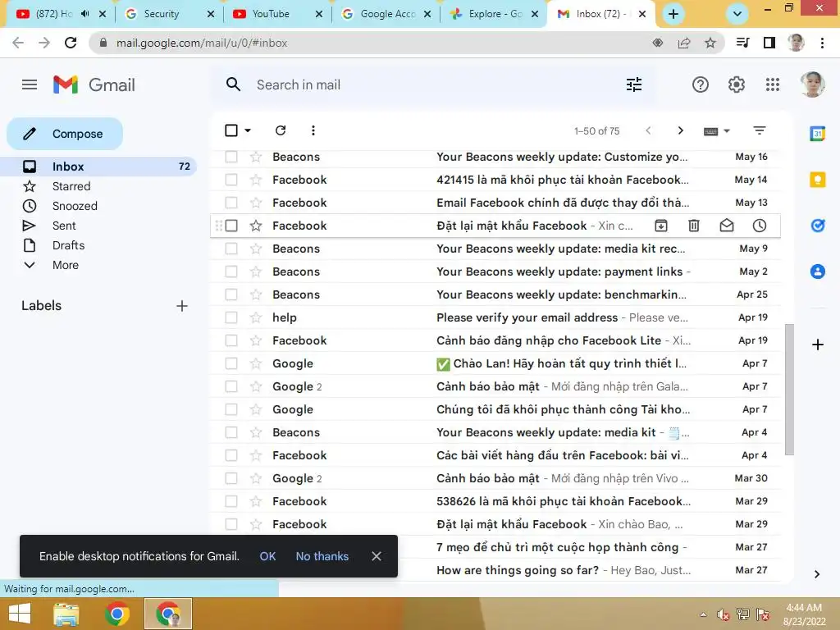This screenshot has height=630, width=840.
Task: Click the Compose button
Action: [x=65, y=134]
